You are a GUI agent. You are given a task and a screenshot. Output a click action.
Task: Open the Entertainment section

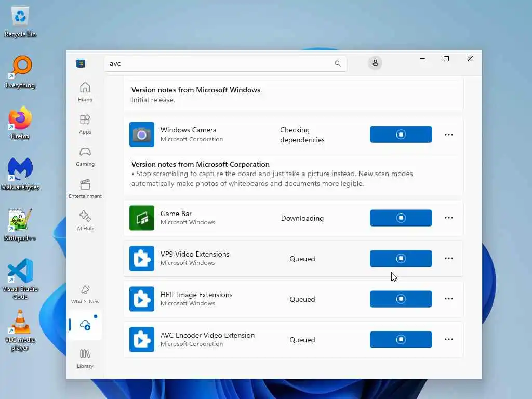tap(85, 189)
